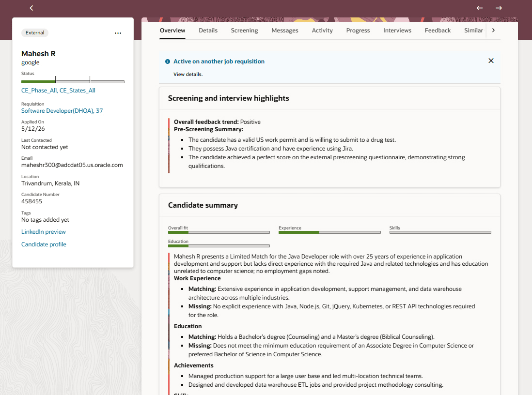Screen dimensions: 532x395
Task: Click the Skills meter bar
Action: point(440,232)
